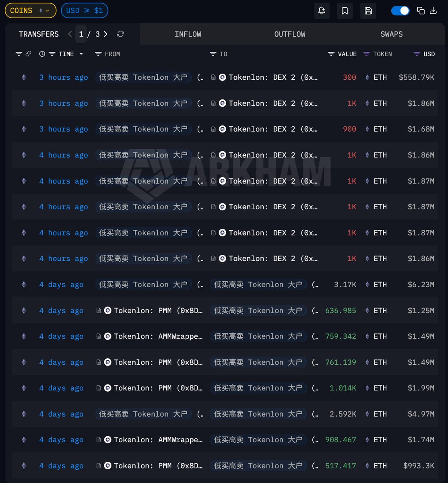Image resolution: width=448 pixels, height=483 pixels.
Task: Select the TRANSFERS tab
Action: click(39, 34)
